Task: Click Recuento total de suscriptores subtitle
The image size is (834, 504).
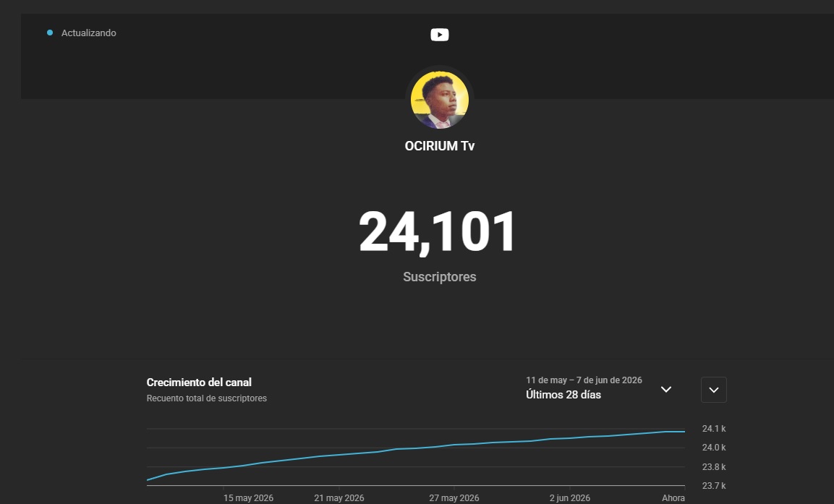Action: pyautogui.click(x=206, y=398)
